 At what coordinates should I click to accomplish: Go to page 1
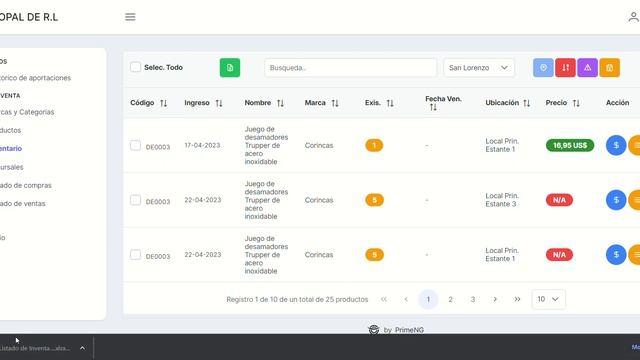[x=428, y=299]
